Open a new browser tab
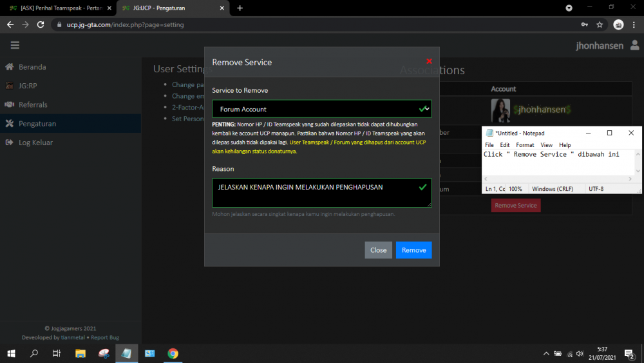 click(240, 8)
